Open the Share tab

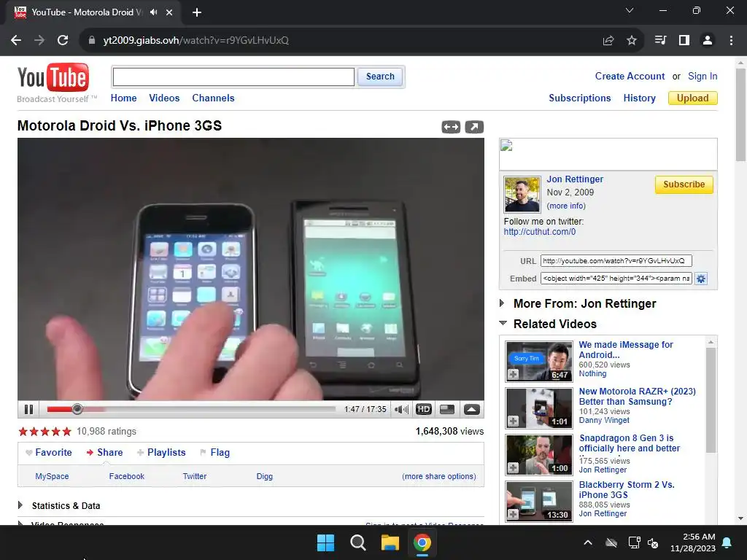(109, 452)
